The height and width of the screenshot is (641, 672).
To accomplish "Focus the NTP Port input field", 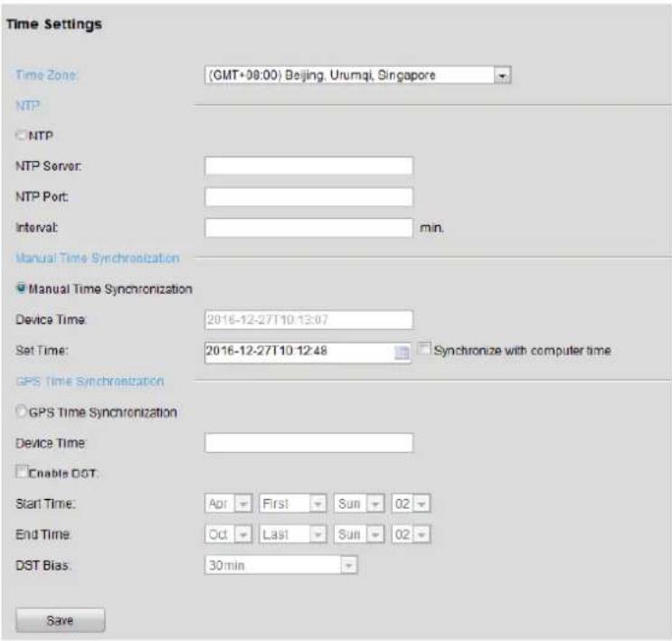I will (x=308, y=197).
